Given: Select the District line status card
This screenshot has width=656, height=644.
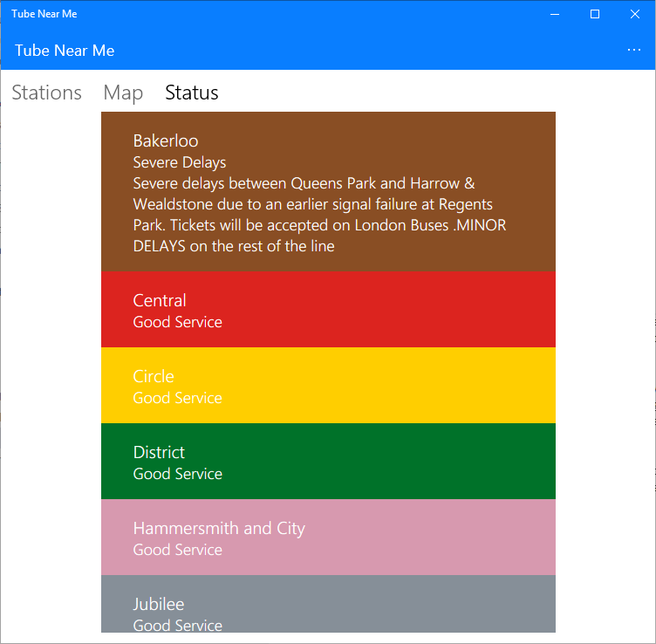Looking at the screenshot, I should tap(328, 461).
